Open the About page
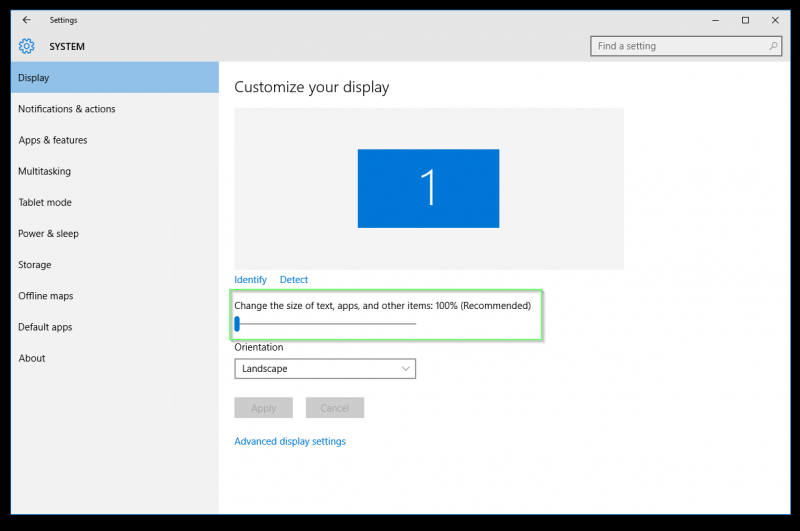The width and height of the screenshot is (800, 531). [115, 358]
